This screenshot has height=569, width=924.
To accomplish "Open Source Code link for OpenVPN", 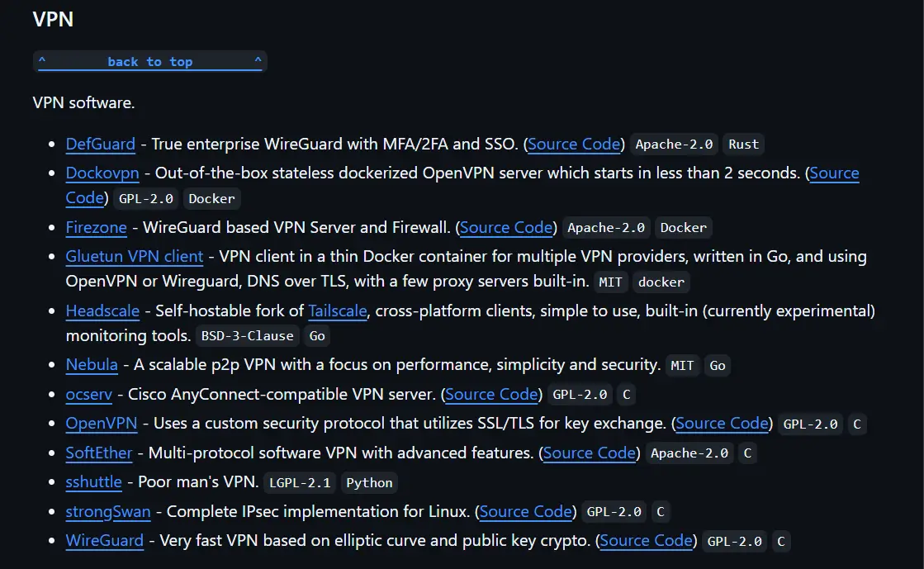I will tap(722, 423).
